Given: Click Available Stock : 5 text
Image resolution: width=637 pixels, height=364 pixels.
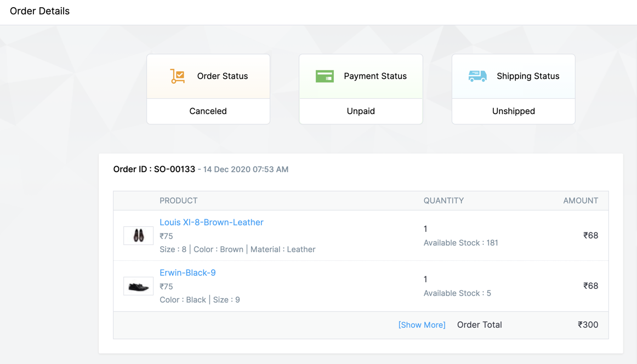Looking at the screenshot, I should pos(457,293).
